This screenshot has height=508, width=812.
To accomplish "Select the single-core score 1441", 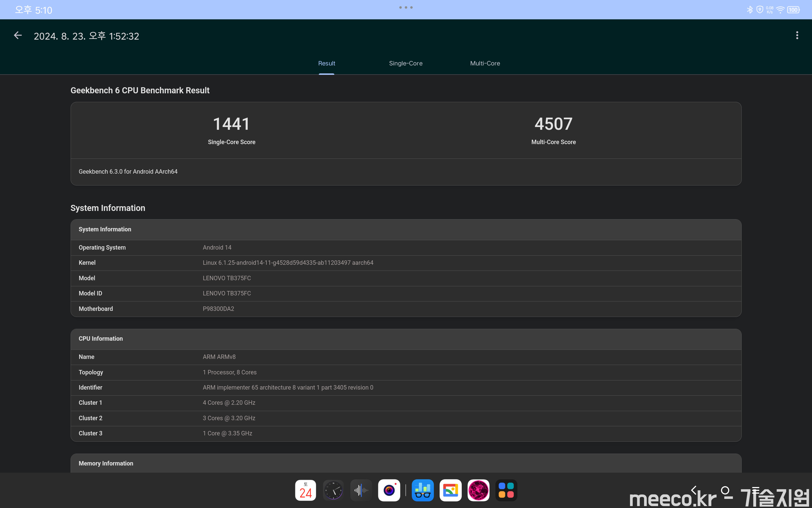I will coord(231,124).
